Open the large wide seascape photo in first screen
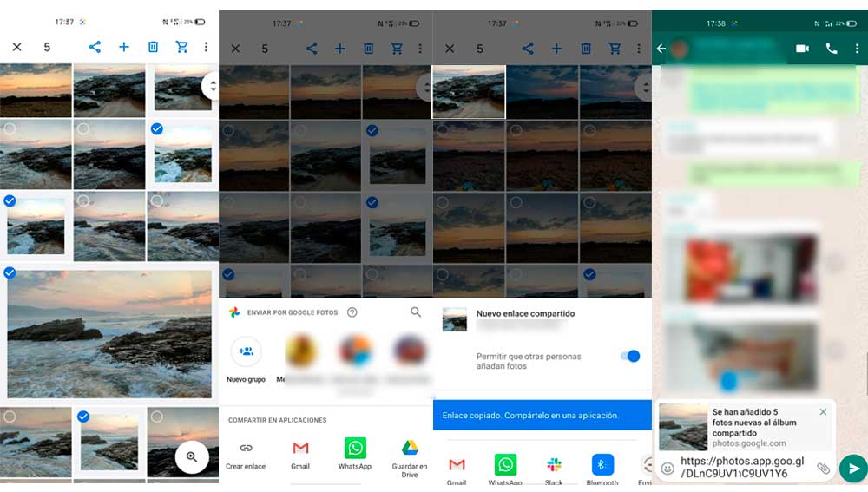Screen dimensions: 868x492 pyautogui.click(x=109, y=334)
